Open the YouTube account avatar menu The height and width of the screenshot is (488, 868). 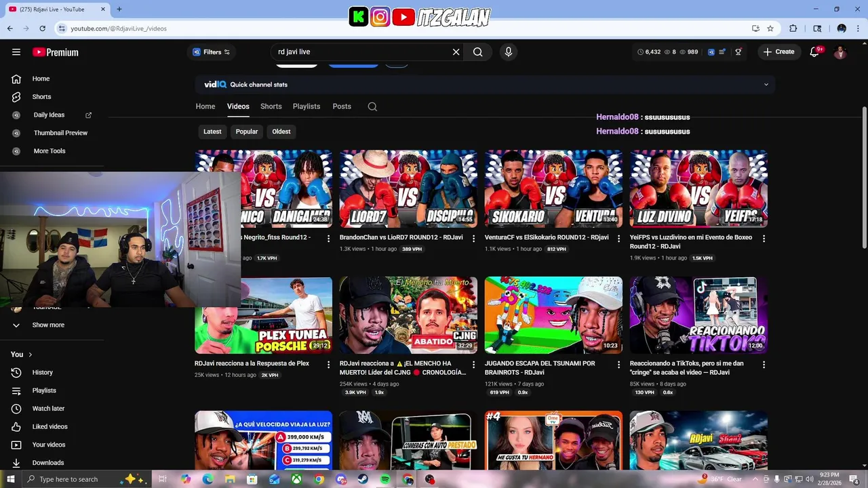pyautogui.click(x=840, y=52)
